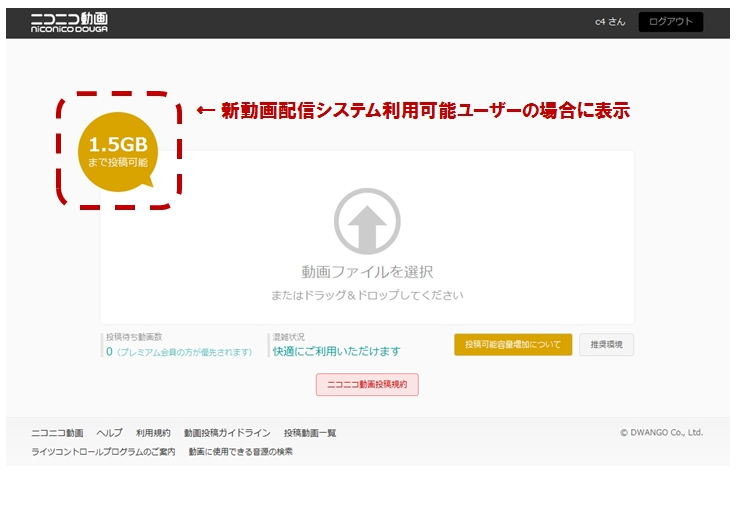Viewport: 754px width, 505px height.
Task: Click the 1.5GB upload limit badge
Action: pyautogui.click(x=118, y=151)
